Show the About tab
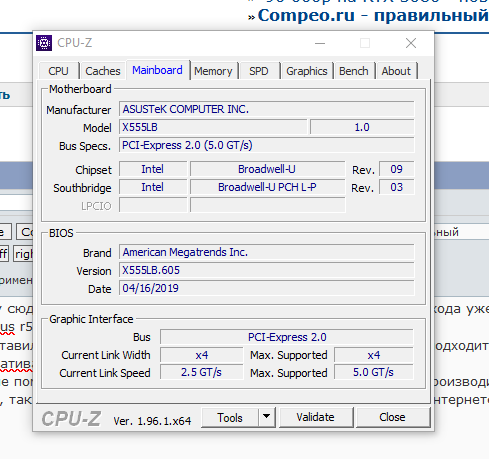Screen dimensions: 489x459 pos(396,71)
